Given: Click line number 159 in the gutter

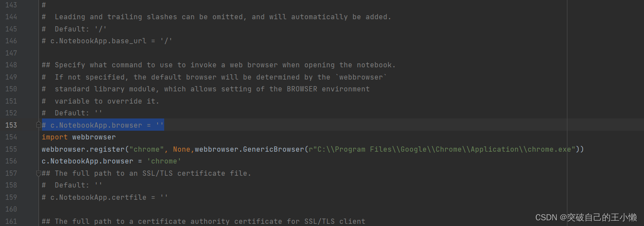Looking at the screenshot, I should (11, 197).
